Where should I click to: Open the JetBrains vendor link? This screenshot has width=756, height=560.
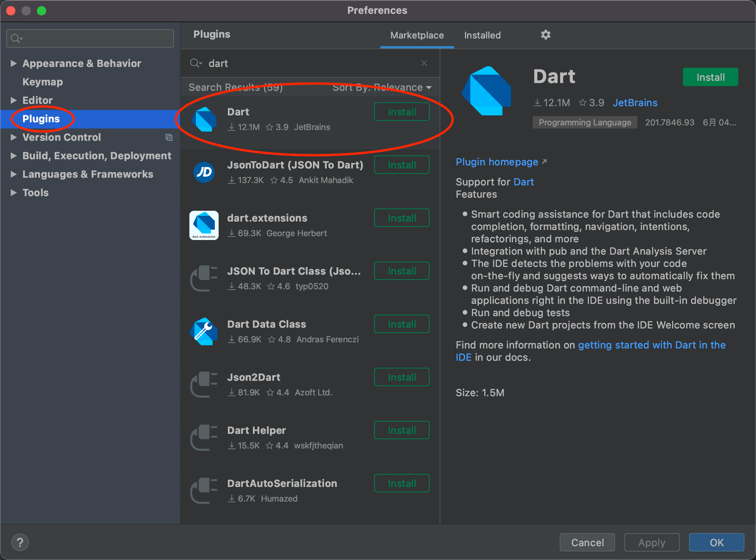[x=635, y=103]
